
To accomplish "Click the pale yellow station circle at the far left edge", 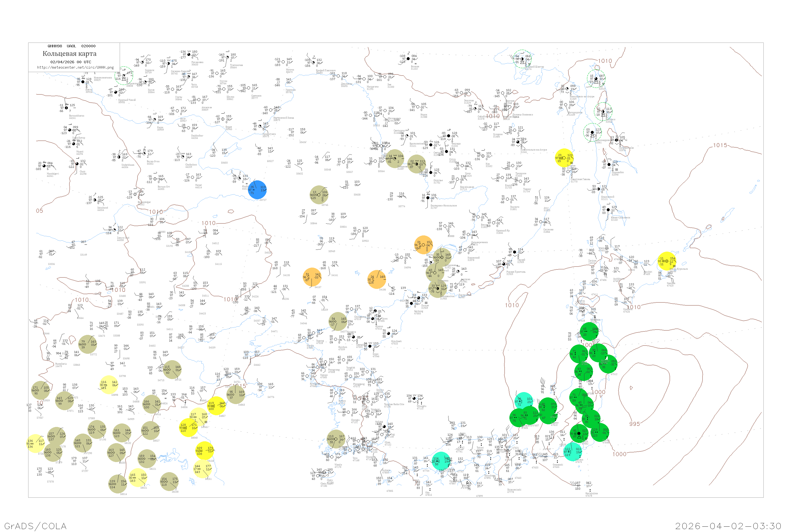I will [x=36, y=443].
